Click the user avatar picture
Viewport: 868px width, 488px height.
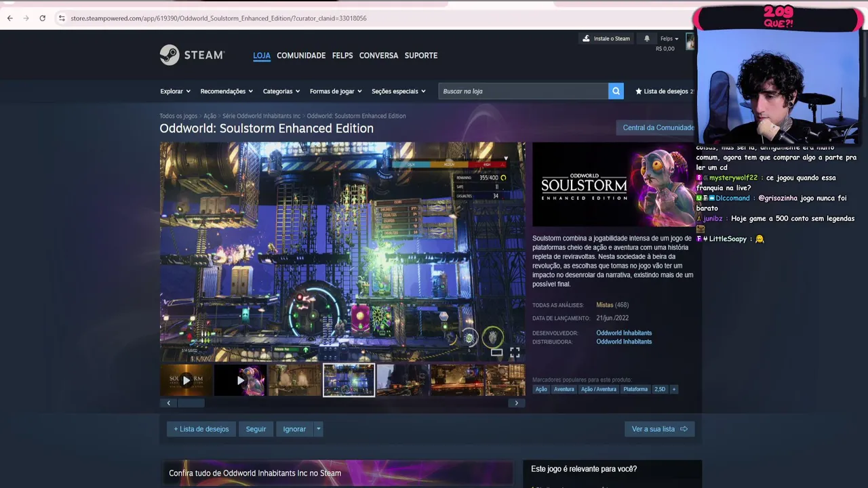coord(690,41)
